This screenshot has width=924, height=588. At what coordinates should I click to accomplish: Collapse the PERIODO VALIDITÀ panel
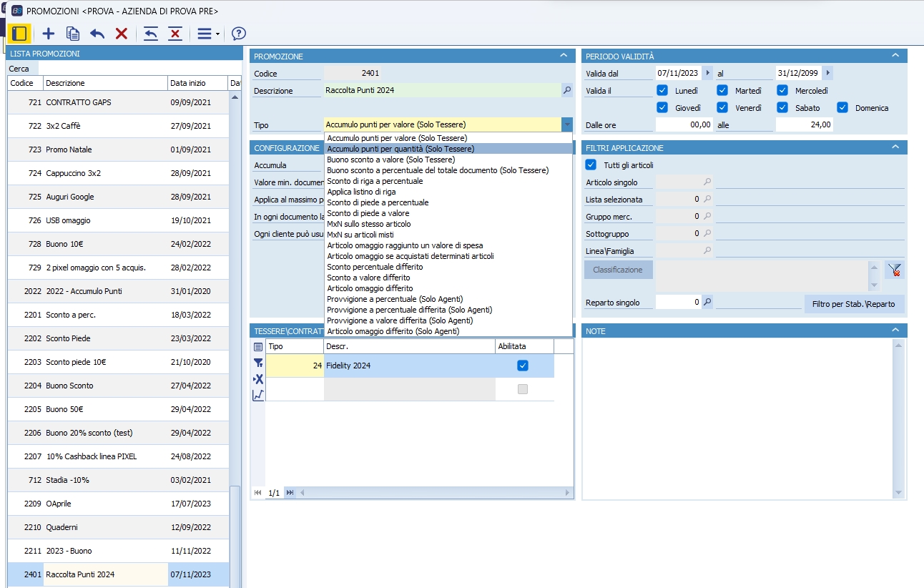pyautogui.click(x=895, y=56)
